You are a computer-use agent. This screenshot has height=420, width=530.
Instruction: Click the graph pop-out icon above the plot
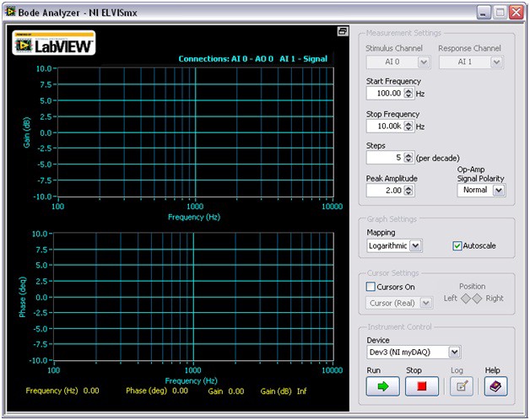pyautogui.click(x=343, y=31)
